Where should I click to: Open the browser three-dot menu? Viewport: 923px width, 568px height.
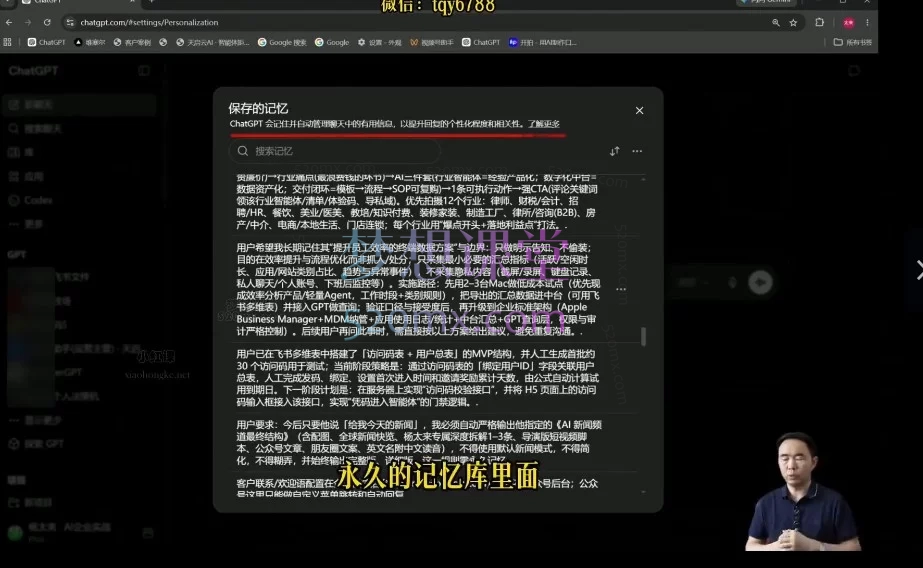tap(867, 22)
